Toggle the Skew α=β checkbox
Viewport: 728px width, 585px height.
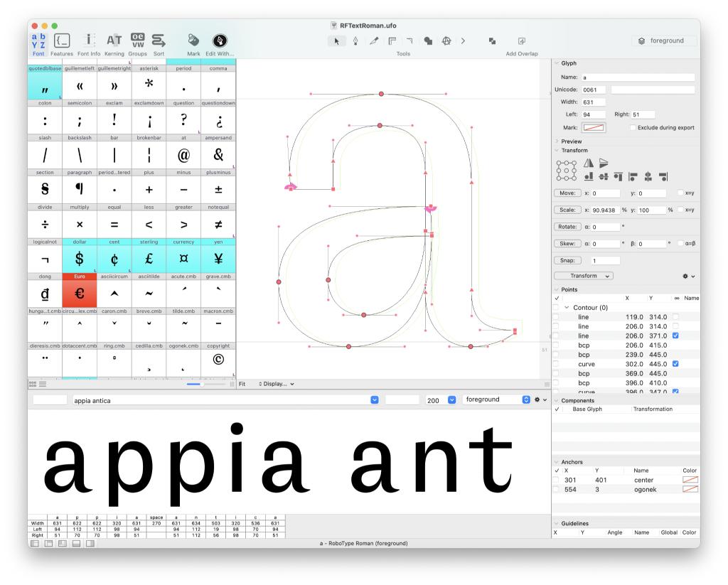pos(680,243)
